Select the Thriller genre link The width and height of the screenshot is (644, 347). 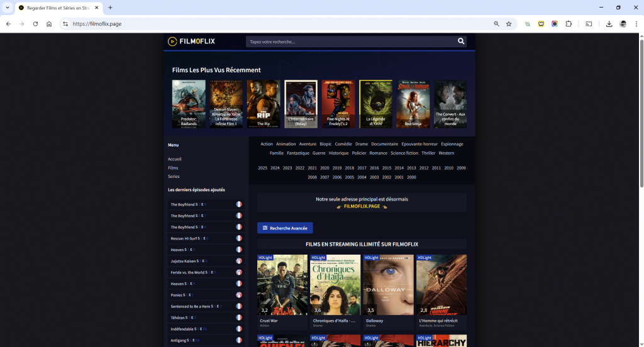(x=428, y=153)
